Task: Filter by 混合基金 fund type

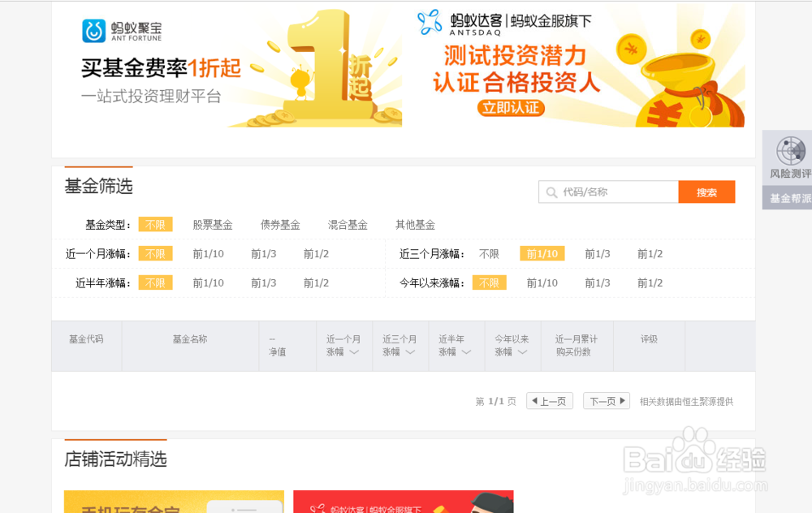Action: [348, 225]
